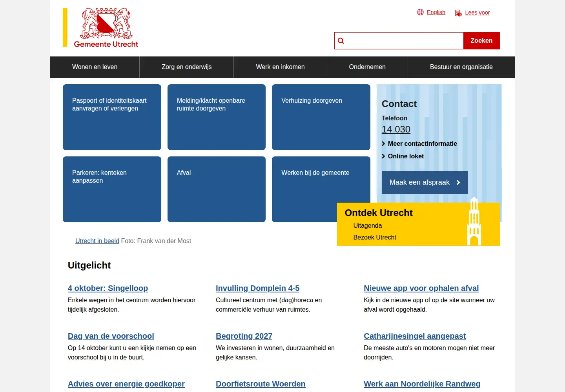This screenshot has width=565, height=392.
Task: Visit the Online loket link
Action: [406, 156]
